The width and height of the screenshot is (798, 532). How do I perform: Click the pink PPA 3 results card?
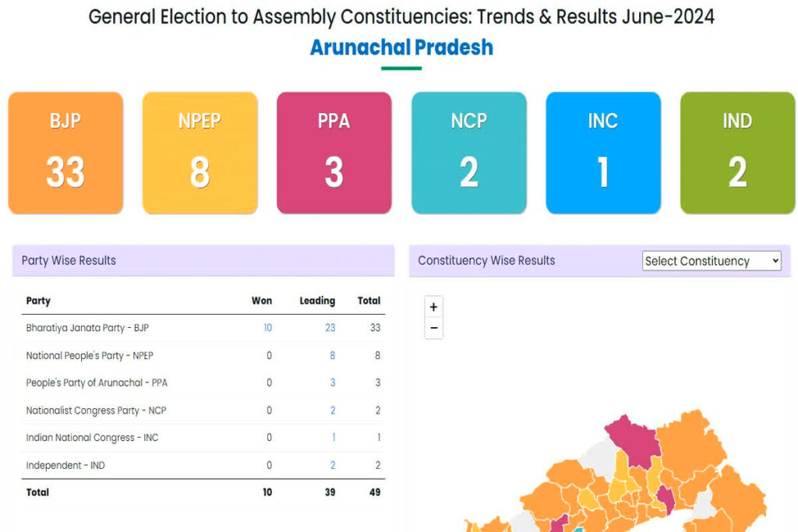point(334,152)
